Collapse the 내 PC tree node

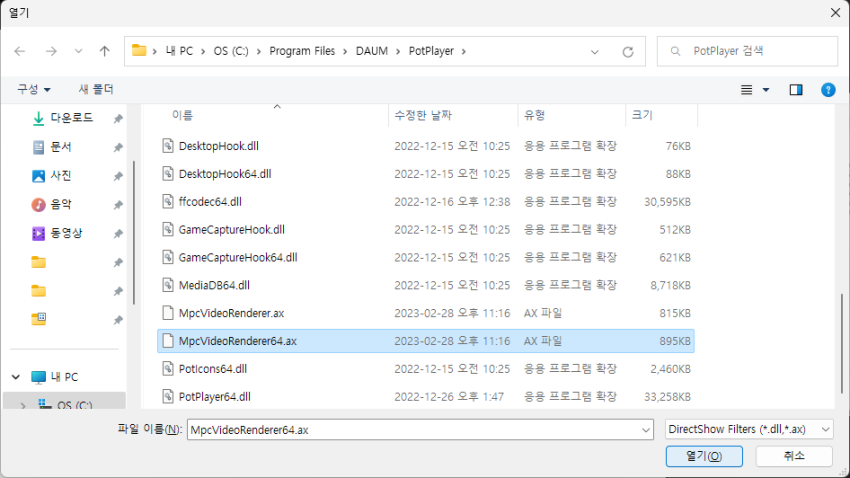[16, 377]
